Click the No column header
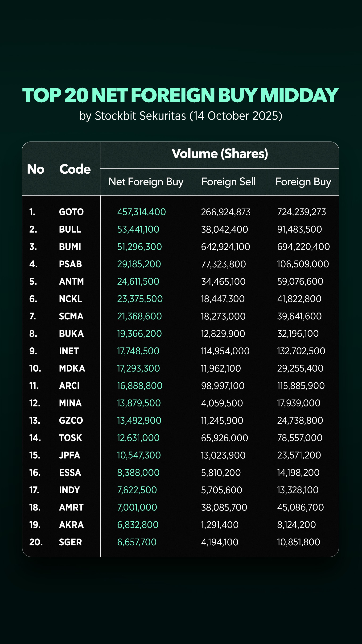362x644 pixels. click(x=36, y=169)
